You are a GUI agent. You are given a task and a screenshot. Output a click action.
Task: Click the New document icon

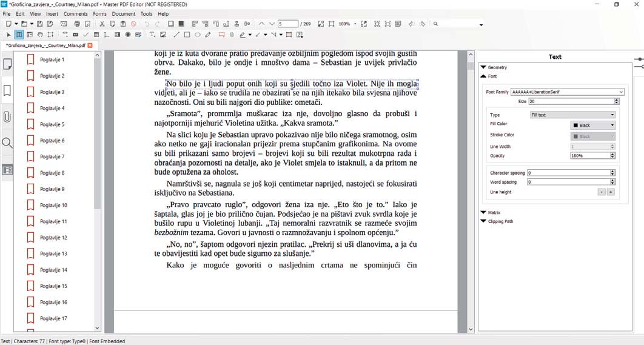point(8,24)
